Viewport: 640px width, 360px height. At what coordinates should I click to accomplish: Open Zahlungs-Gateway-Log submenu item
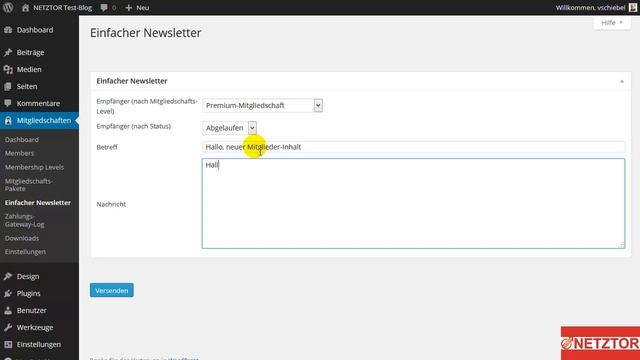25,220
